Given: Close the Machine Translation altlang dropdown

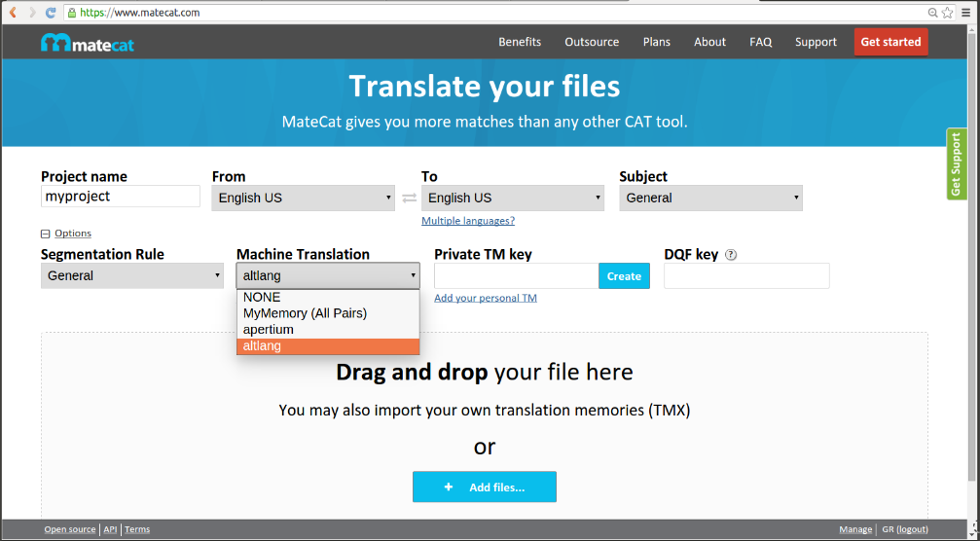Looking at the screenshot, I should click(328, 275).
